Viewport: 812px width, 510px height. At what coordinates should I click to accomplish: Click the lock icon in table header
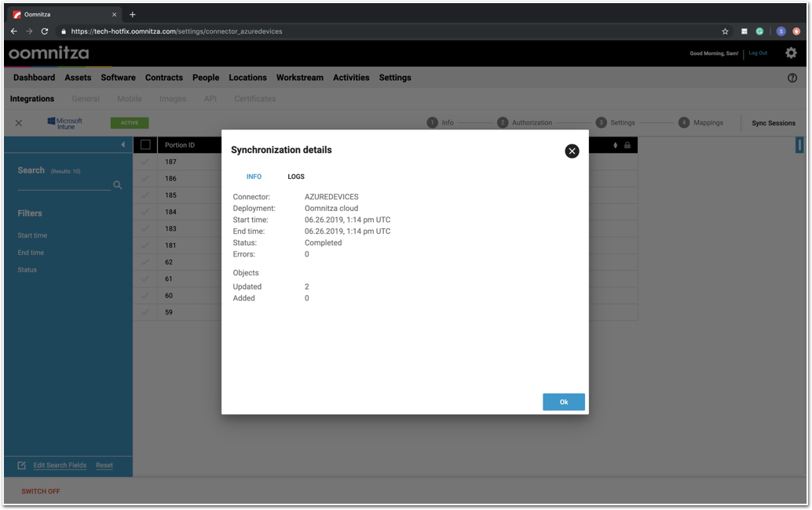click(x=627, y=145)
